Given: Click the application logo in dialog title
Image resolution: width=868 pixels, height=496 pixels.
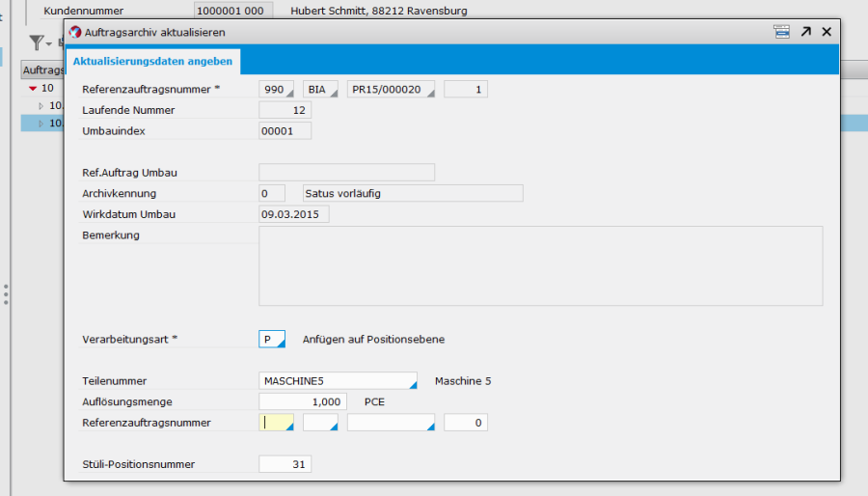Looking at the screenshot, I should (x=75, y=32).
